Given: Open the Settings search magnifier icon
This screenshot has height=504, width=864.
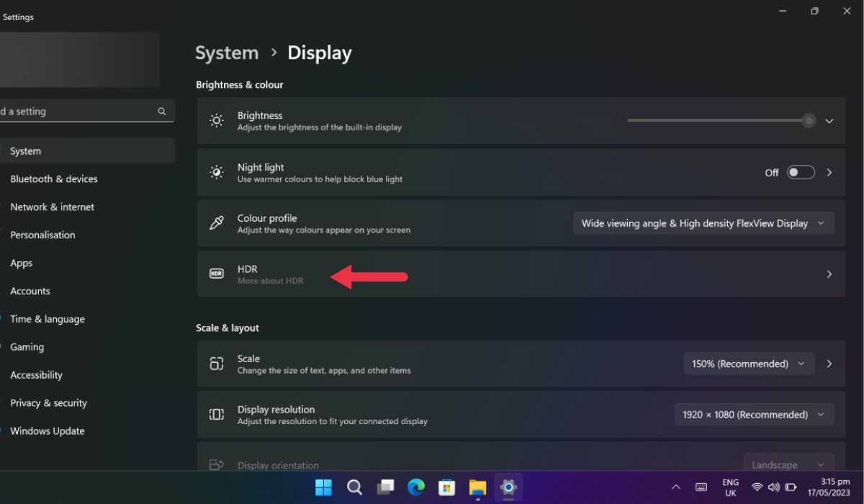Looking at the screenshot, I should (162, 111).
